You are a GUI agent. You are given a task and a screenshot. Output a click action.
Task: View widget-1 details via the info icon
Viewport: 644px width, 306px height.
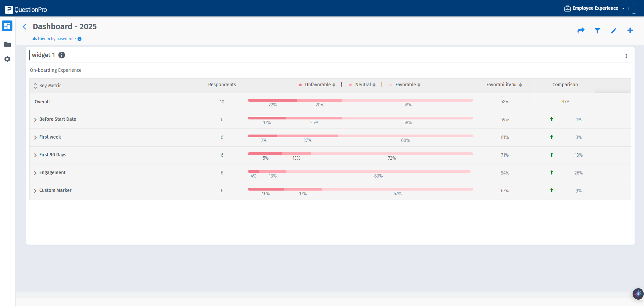pyautogui.click(x=61, y=55)
